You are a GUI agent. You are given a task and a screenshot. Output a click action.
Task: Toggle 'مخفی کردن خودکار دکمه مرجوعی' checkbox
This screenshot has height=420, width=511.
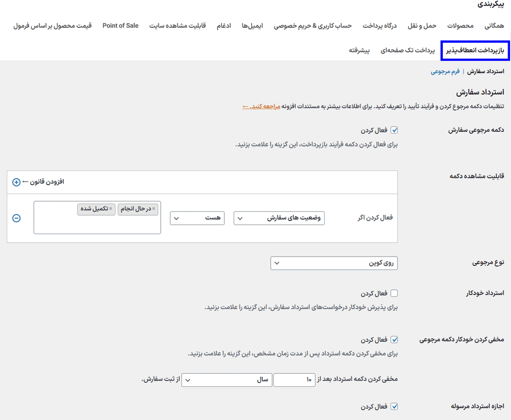[394, 340]
